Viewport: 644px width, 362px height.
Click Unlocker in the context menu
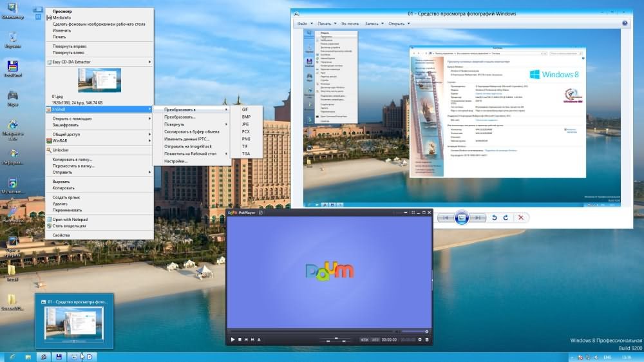(x=62, y=150)
